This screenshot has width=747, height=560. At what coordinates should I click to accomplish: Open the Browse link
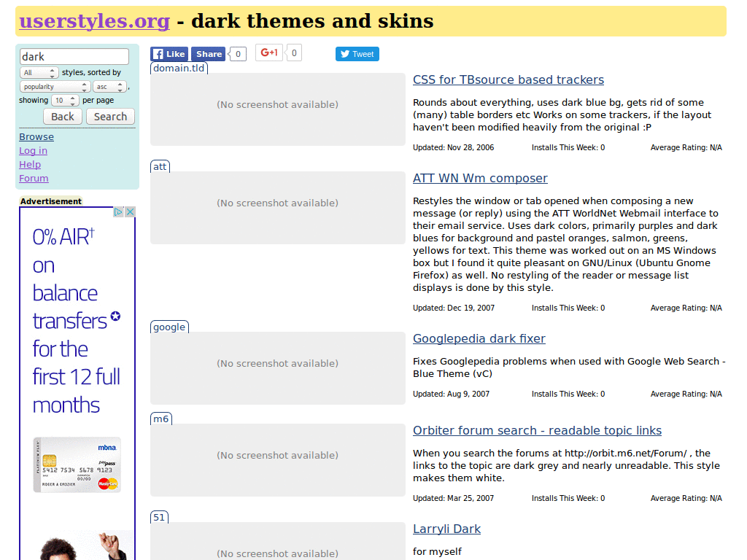(36, 136)
